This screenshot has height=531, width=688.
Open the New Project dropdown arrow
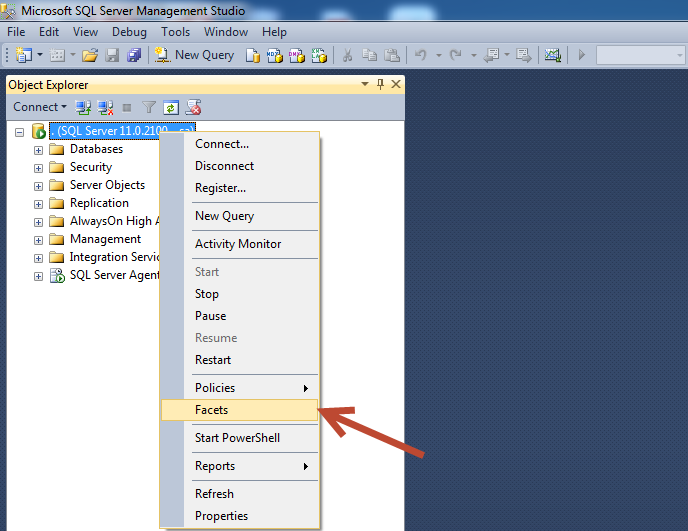pos(40,55)
